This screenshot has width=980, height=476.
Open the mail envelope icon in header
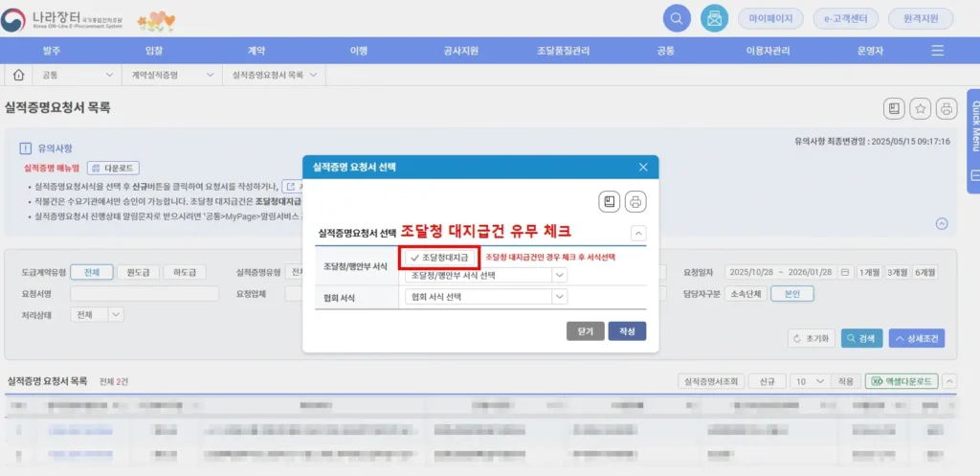pyautogui.click(x=712, y=17)
